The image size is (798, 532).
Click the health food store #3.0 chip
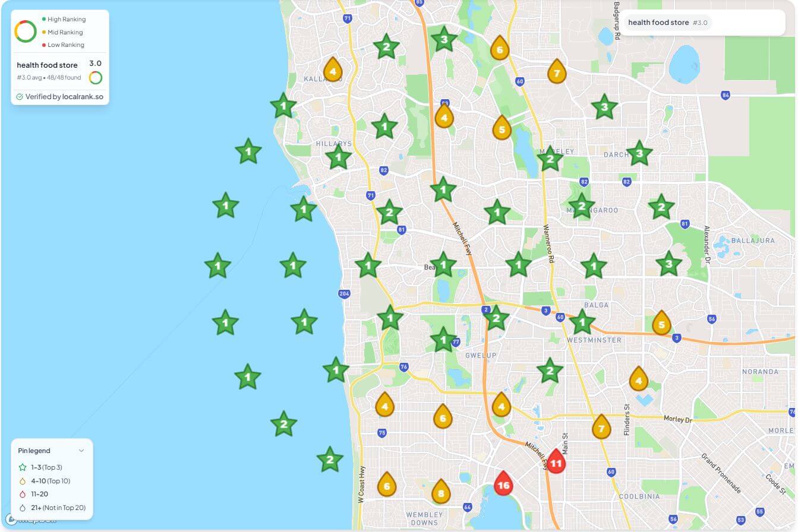668,23
